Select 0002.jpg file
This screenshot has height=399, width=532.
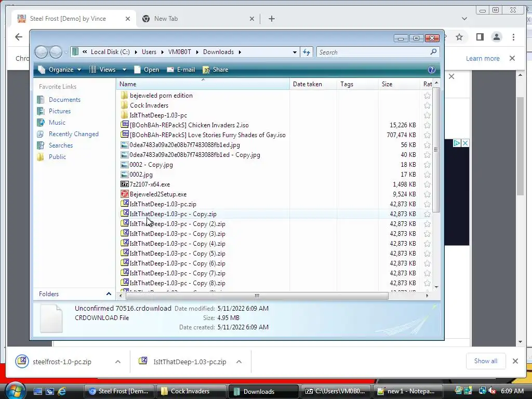point(141,175)
